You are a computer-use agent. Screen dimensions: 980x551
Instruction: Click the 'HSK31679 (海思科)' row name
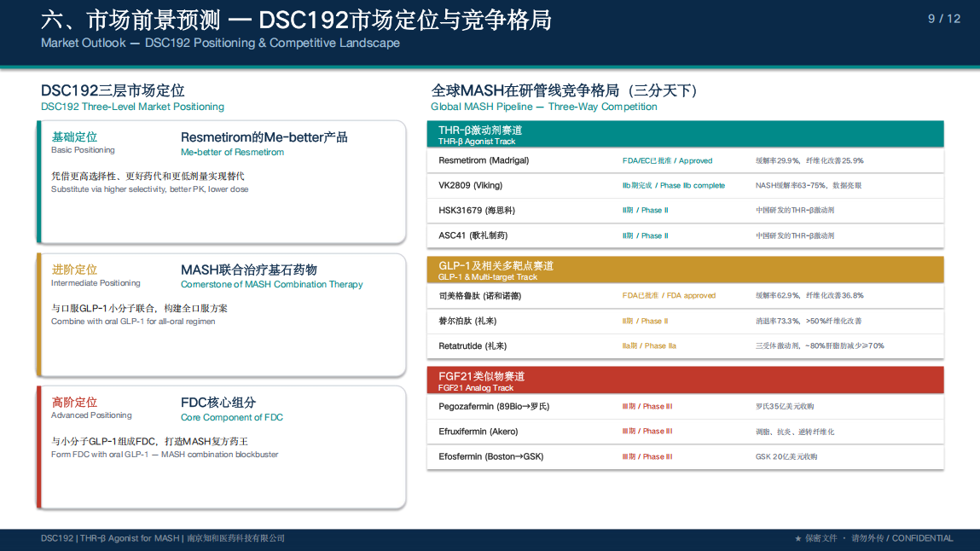click(476, 211)
